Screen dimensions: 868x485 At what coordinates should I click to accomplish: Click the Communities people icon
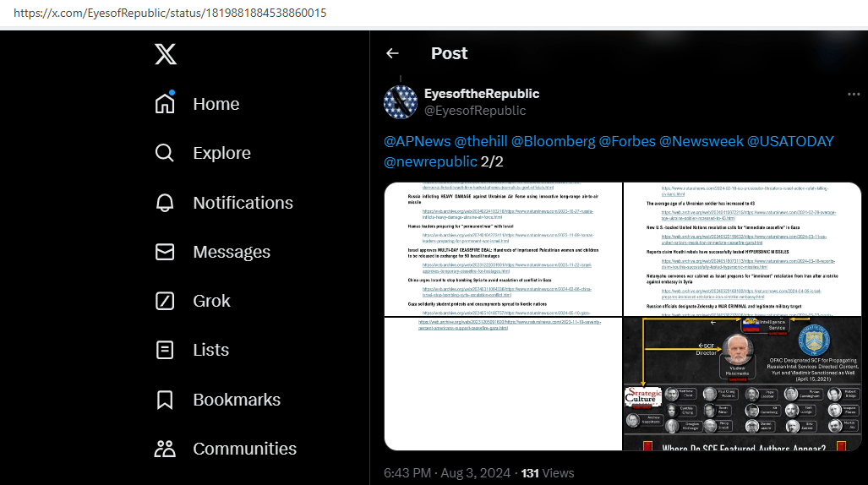coord(165,449)
